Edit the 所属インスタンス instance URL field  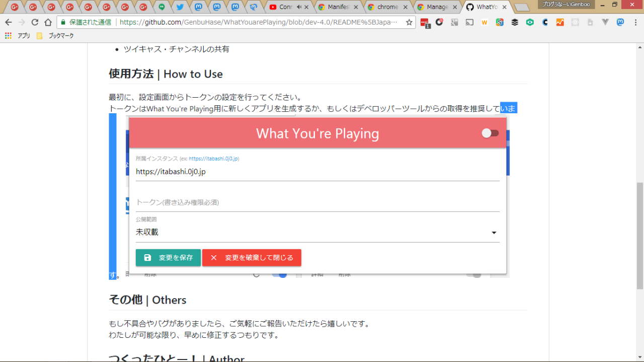(x=317, y=172)
